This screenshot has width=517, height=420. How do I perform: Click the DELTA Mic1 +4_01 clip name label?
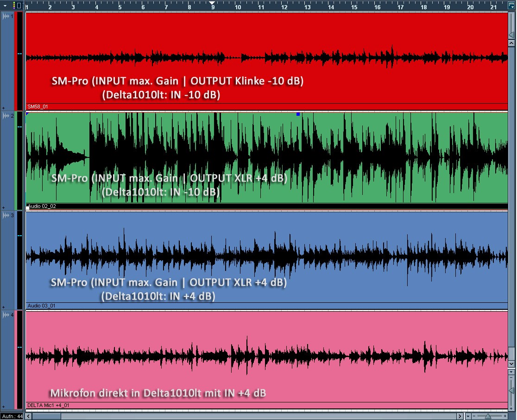(x=48, y=405)
